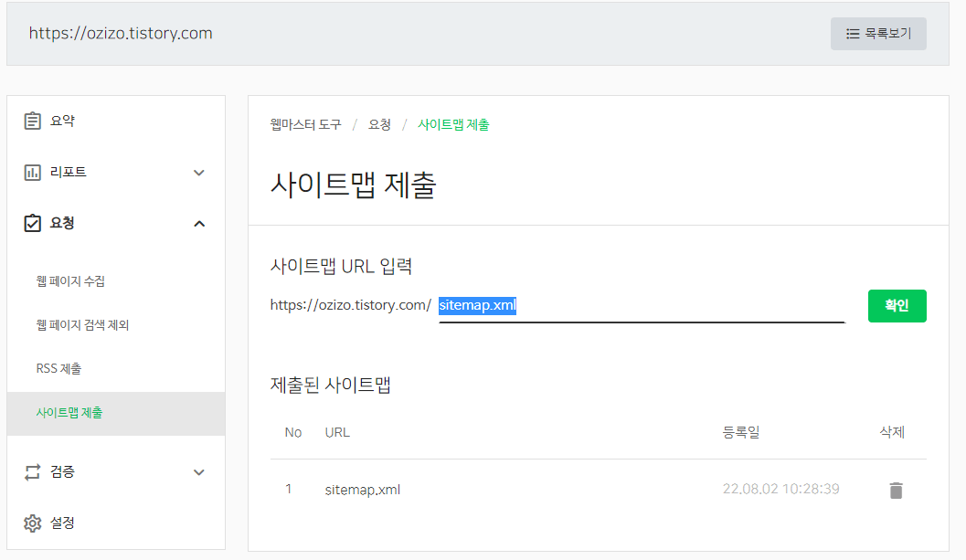
Task: Open 설정 via the gear icon
Action: click(33, 523)
